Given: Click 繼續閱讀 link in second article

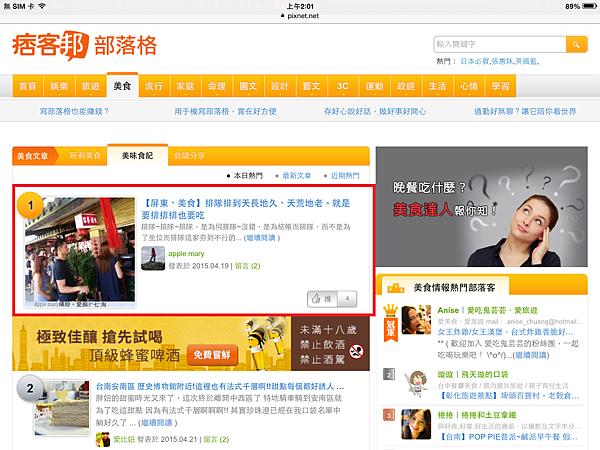Looking at the screenshot, I should point(156,423).
